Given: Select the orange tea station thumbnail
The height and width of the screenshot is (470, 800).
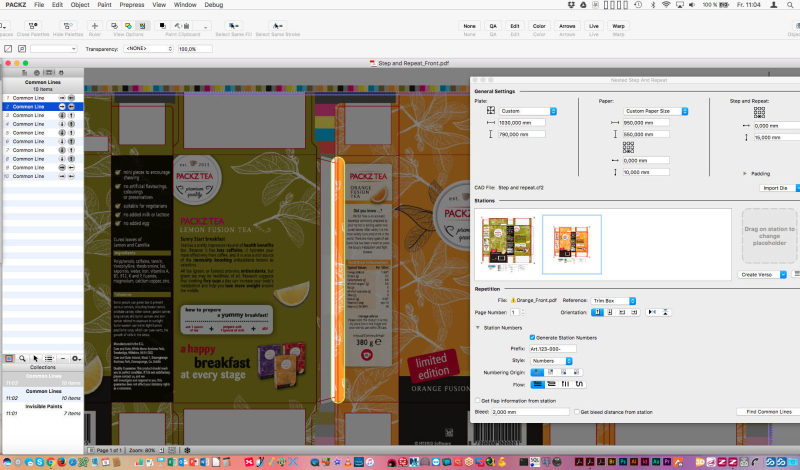Looking at the screenshot, I should pyautogui.click(x=572, y=244).
